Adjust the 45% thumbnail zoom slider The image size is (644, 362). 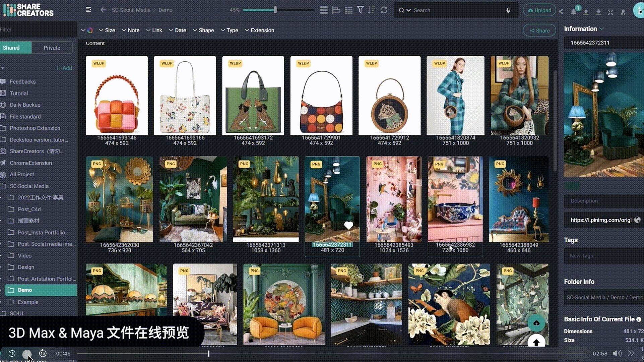[x=275, y=10]
